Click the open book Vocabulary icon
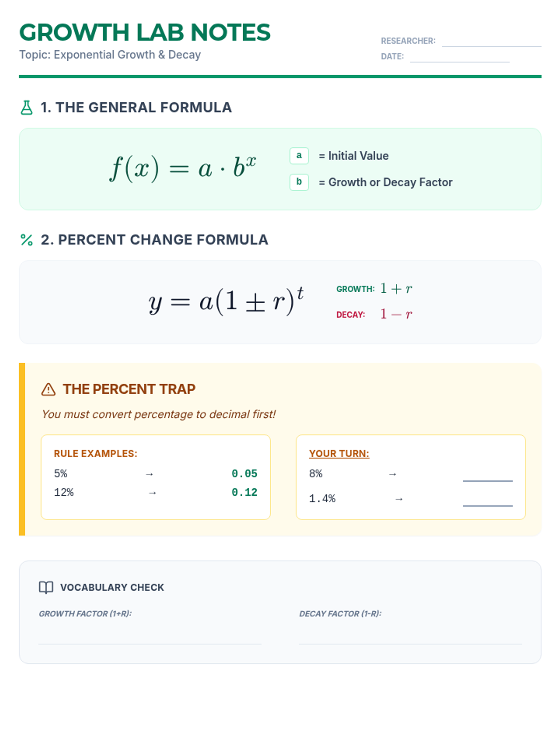The image size is (560, 747). [46, 587]
